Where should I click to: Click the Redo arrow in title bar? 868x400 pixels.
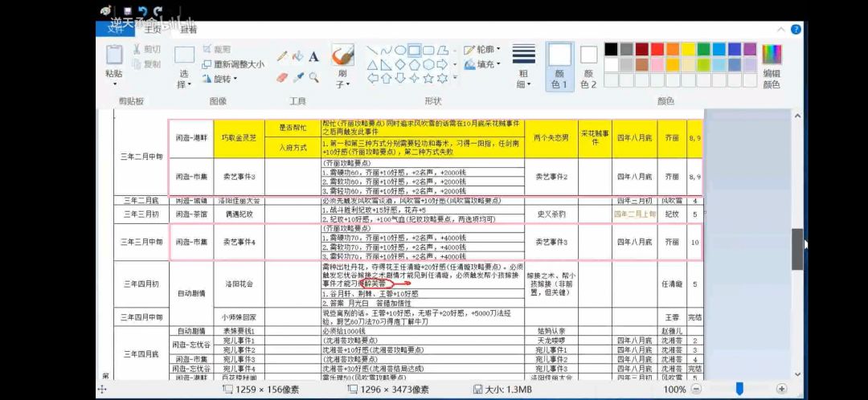pyautogui.click(x=159, y=11)
